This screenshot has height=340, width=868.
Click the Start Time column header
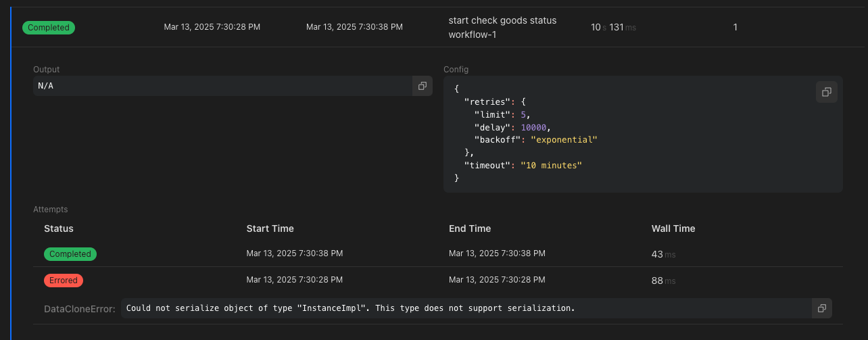[x=270, y=228]
